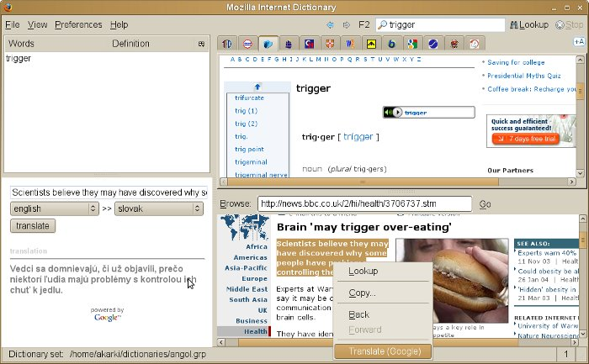The image size is (589, 364).
Task: Click the blue up arrow above word list
Action: pyautogui.click(x=257, y=87)
